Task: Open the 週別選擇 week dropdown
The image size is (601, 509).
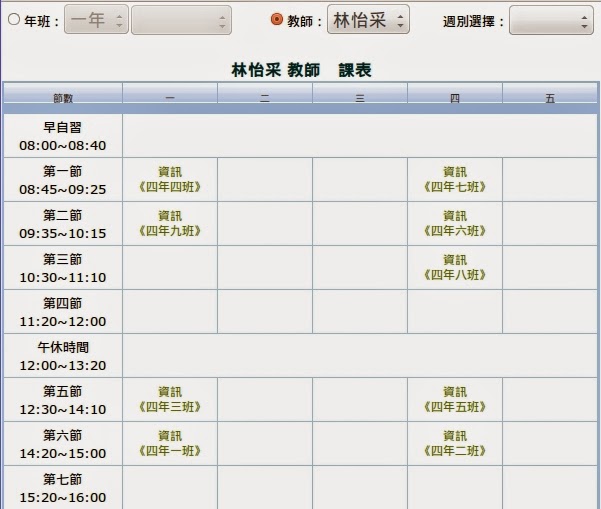Action: pos(551,20)
